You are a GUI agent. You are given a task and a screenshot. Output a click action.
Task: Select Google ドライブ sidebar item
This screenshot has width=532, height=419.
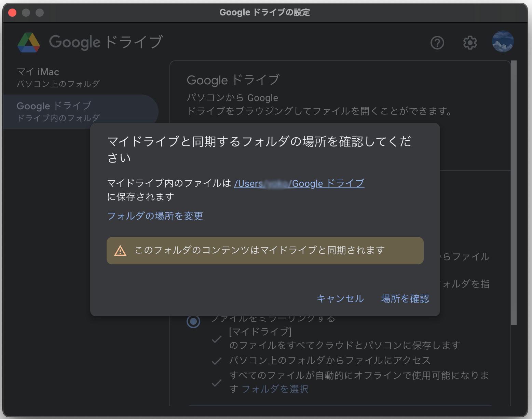(81, 112)
